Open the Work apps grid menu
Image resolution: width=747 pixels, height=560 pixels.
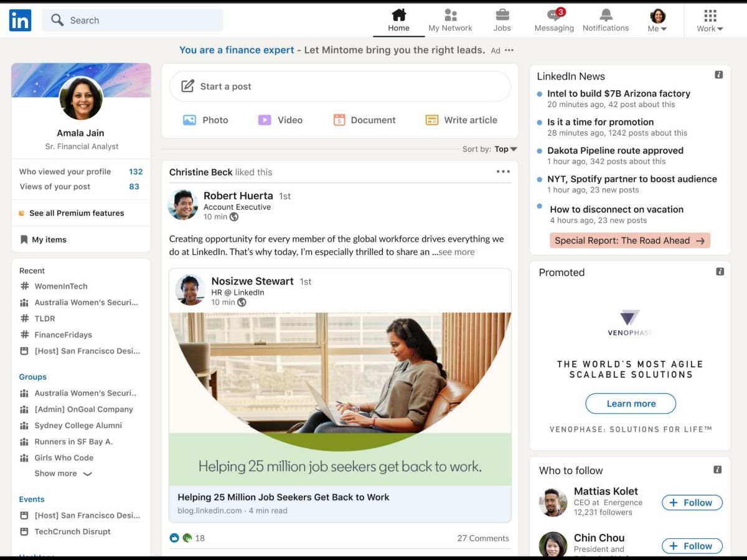point(710,21)
